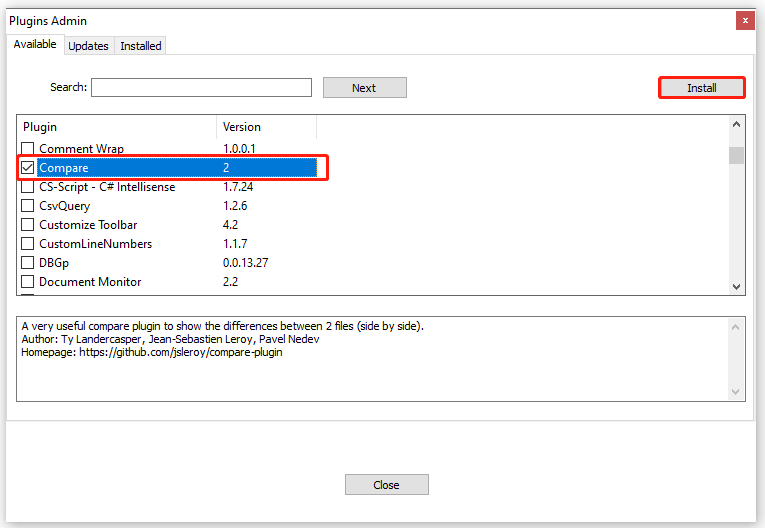
Task: Select the DBGp row name
Action: pyautogui.click(x=54, y=263)
